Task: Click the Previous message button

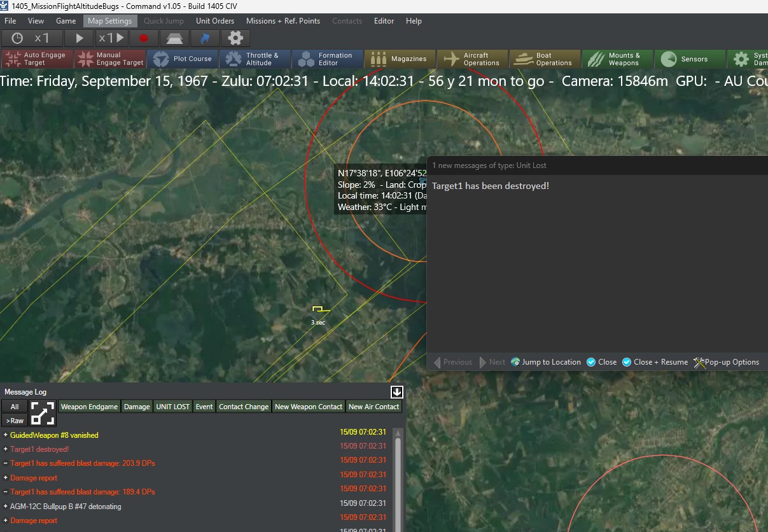Action: pos(452,362)
